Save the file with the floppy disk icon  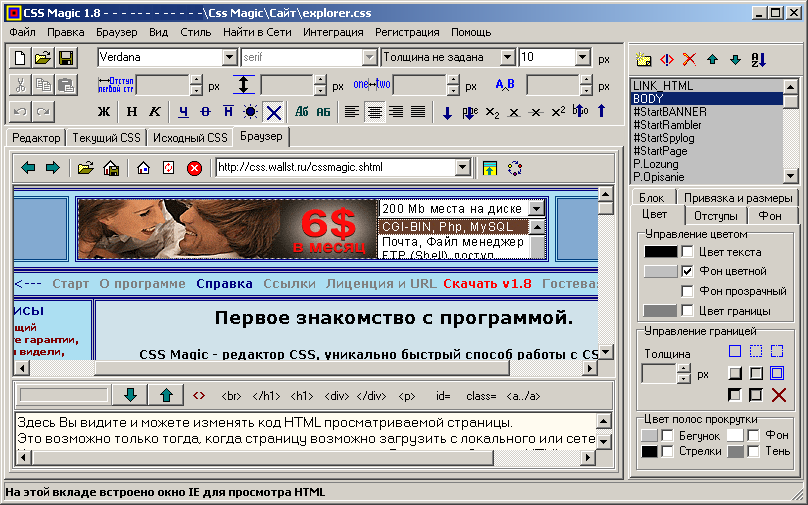tap(66, 58)
